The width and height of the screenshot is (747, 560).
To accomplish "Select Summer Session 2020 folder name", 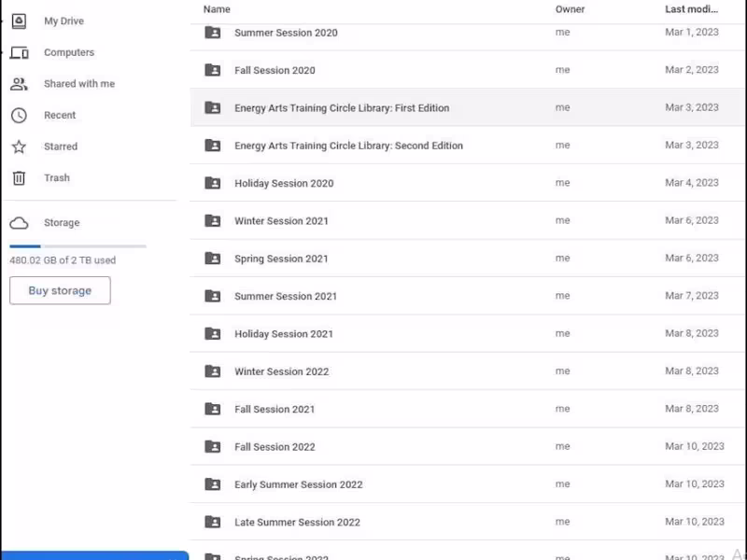I will 286,33.
